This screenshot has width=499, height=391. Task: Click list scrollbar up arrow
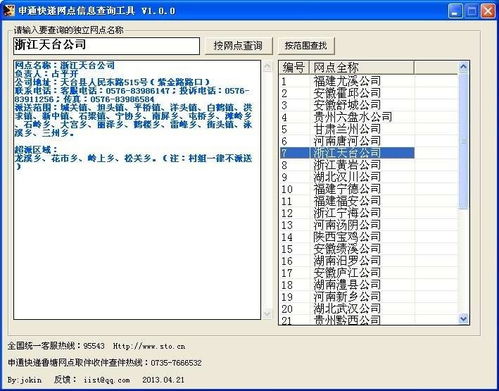tap(463, 68)
